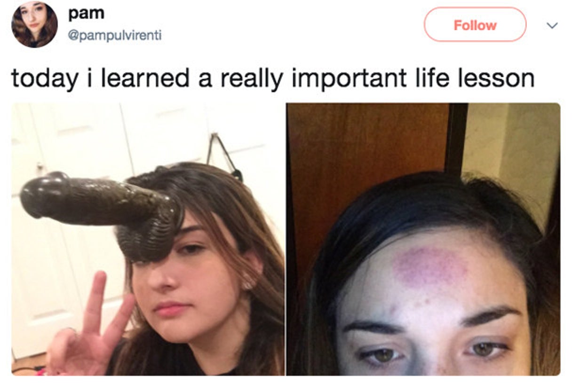Click the word 'important' in the tweet
588x390 pixels.
(349, 78)
